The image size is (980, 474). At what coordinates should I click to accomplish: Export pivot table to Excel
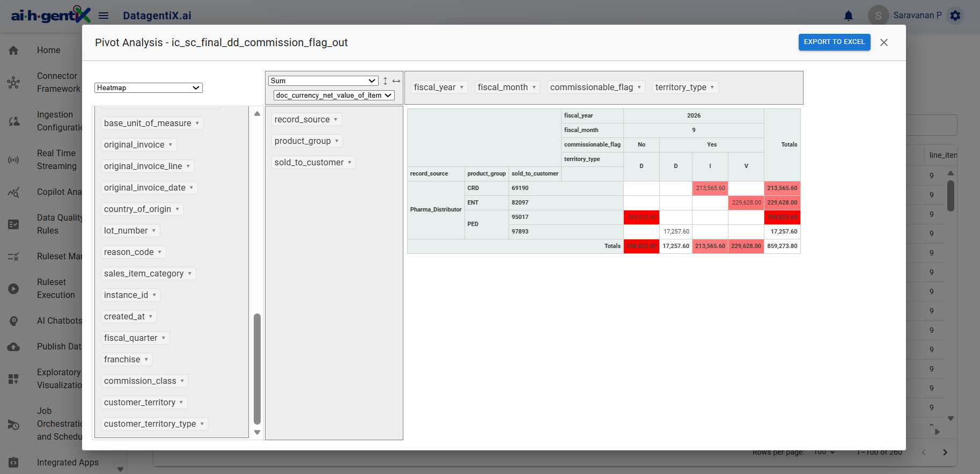point(834,42)
